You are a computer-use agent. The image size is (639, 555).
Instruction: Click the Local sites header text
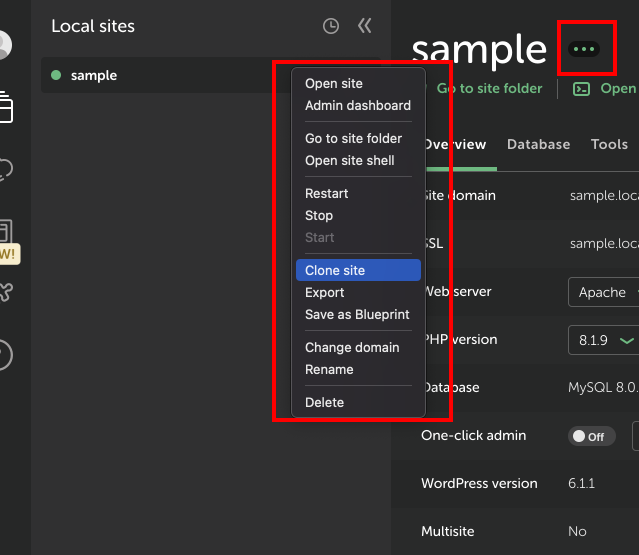click(93, 26)
